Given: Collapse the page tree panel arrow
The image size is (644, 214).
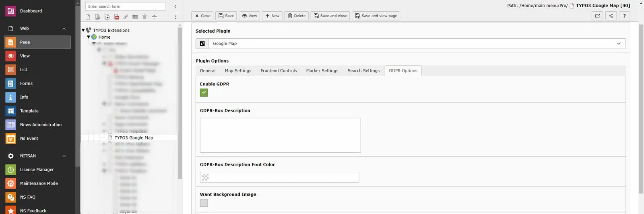Looking at the screenshot, I should (175, 6).
